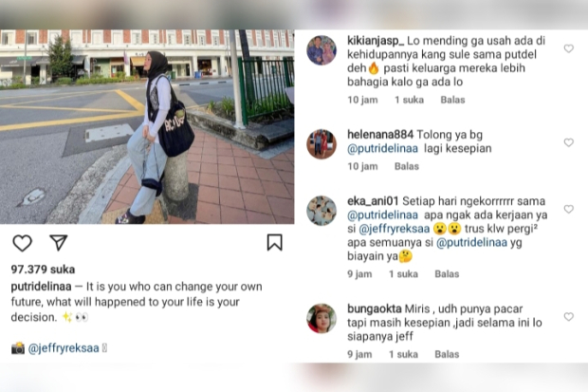Like bungaokta's comment heart
Screen dimensions: 588x392
point(568,316)
